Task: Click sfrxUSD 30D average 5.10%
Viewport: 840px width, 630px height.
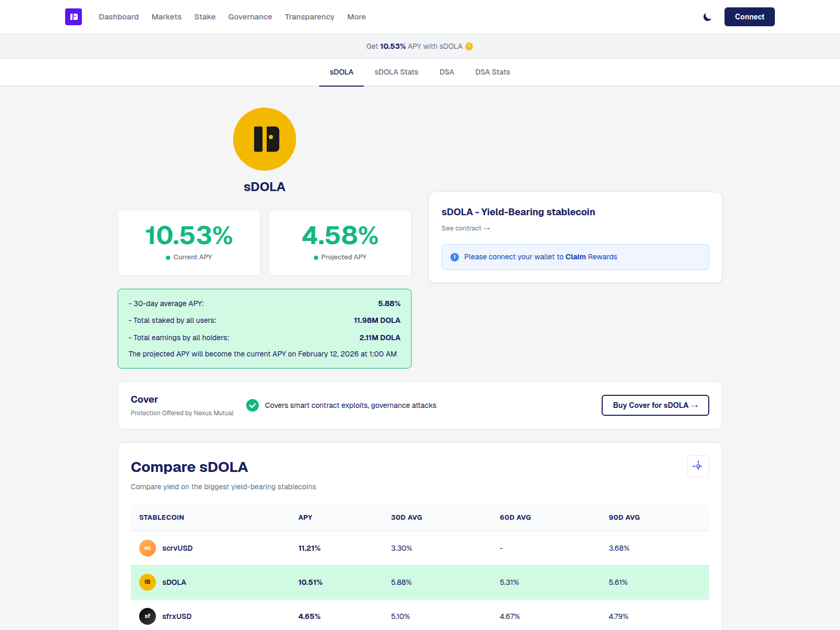Action: [x=401, y=616]
